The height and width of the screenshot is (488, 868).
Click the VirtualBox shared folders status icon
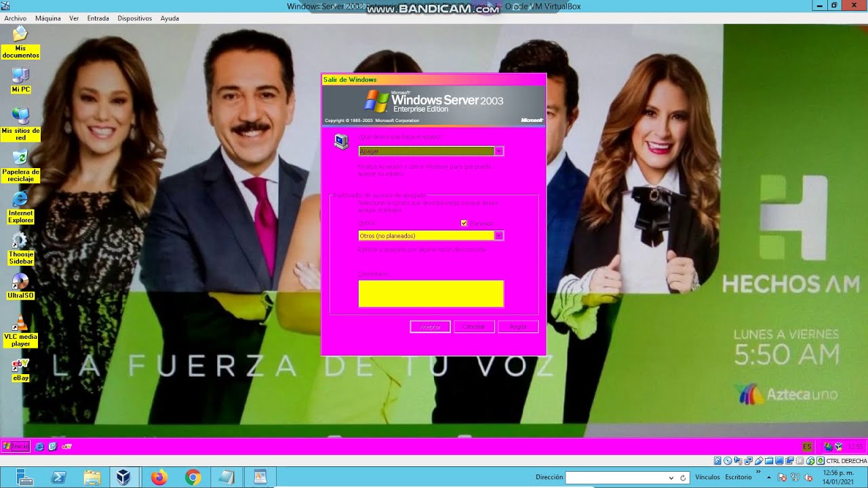tap(769, 461)
